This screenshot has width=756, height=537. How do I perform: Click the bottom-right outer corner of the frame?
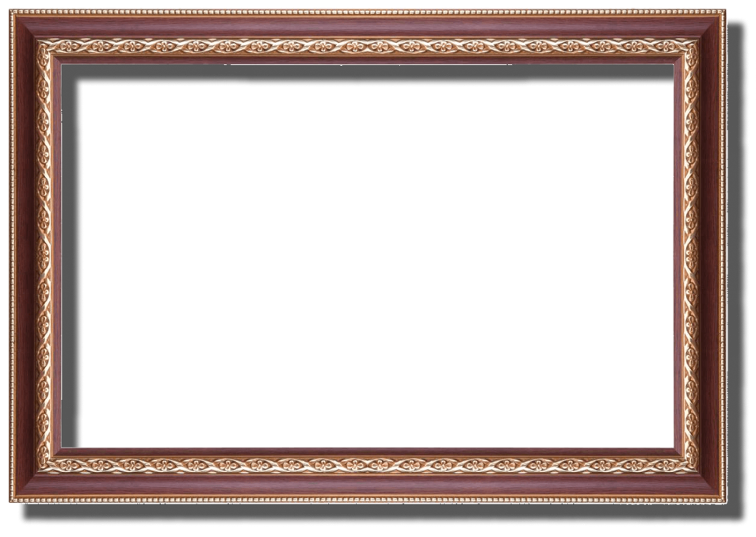[x=724, y=503]
